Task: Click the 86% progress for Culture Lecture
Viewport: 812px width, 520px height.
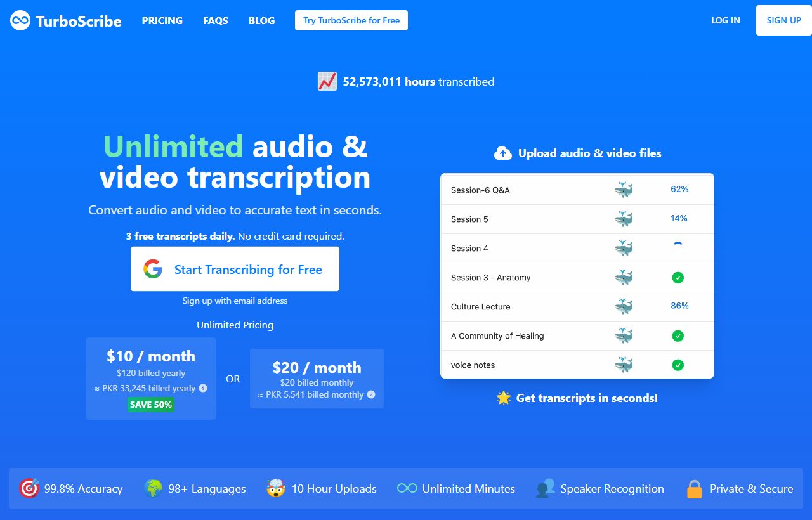Action: click(x=679, y=306)
